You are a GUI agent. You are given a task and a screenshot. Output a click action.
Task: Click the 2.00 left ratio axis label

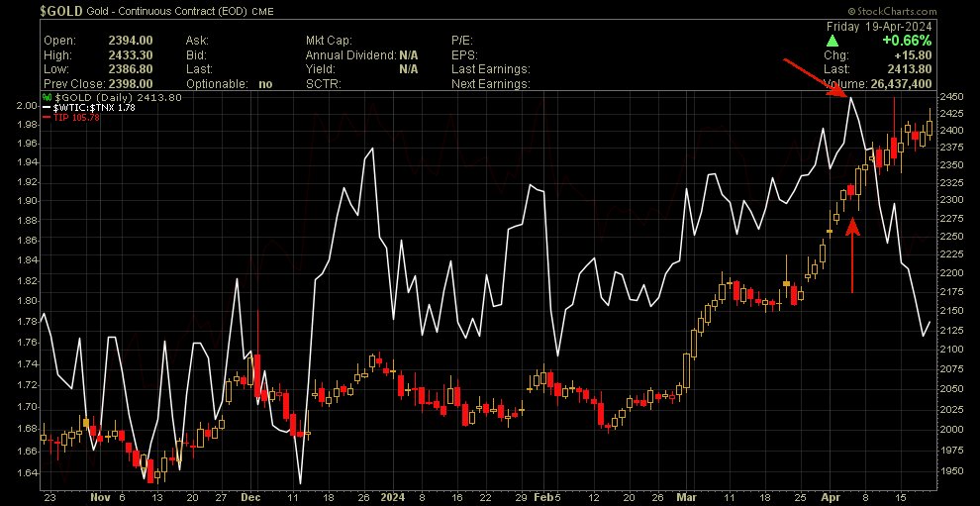tap(28, 105)
